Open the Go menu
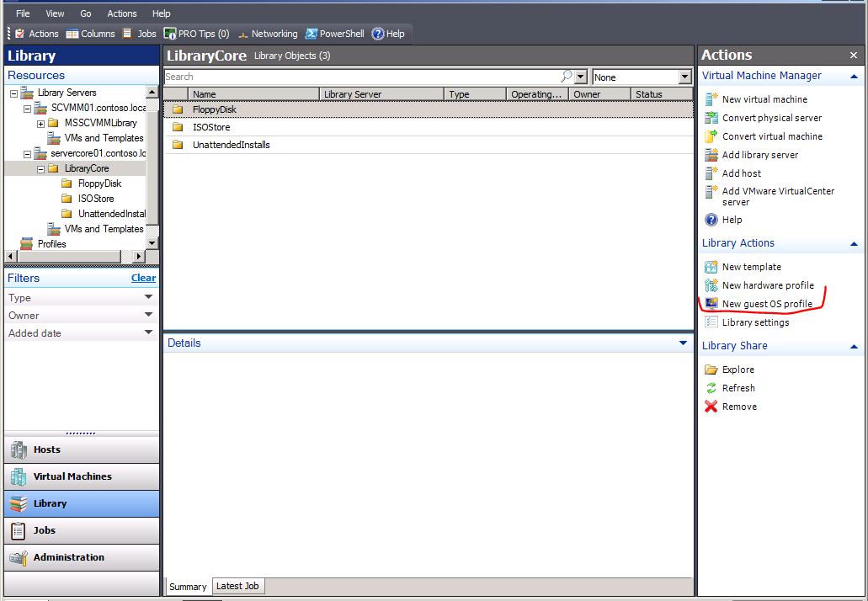The width and height of the screenshot is (868, 601). point(85,13)
